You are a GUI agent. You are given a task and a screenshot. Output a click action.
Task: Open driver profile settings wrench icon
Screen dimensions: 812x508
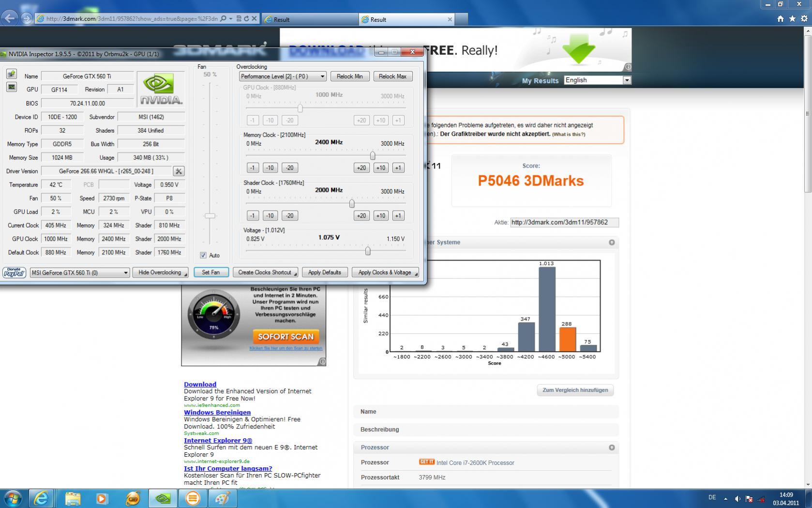(x=178, y=171)
